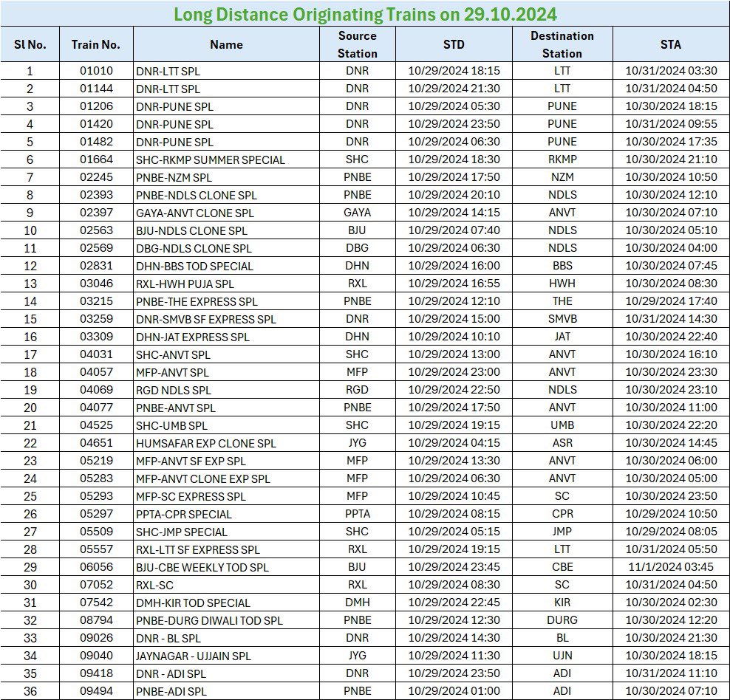Click the "Destination Station" column header

coord(562,44)
